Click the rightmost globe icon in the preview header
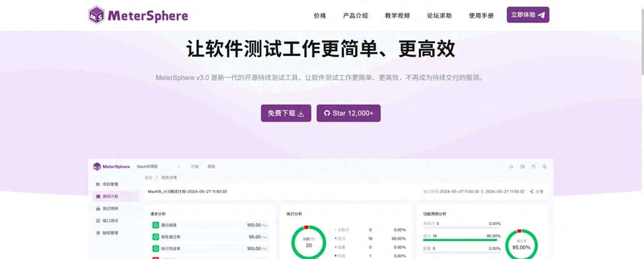 point(544,166)
